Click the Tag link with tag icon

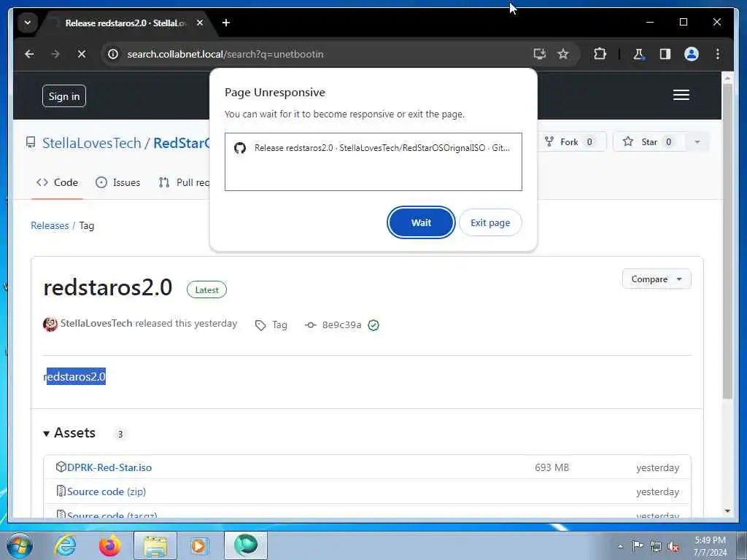[271, 324]
